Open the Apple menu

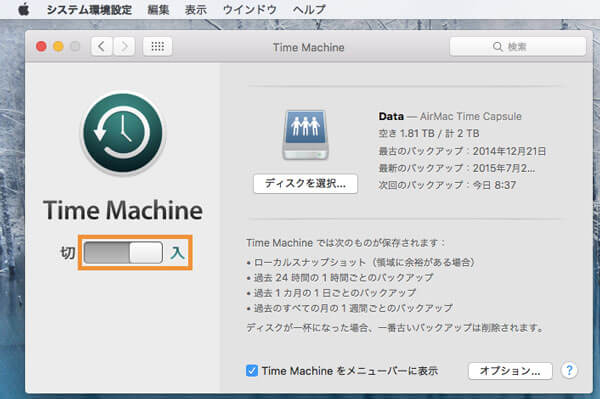point(24,9)
